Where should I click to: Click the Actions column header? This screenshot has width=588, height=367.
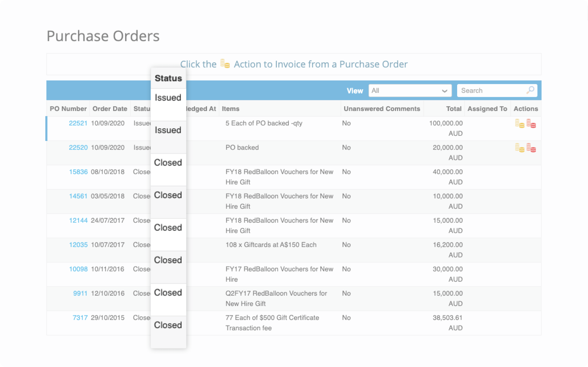point(526,108)
